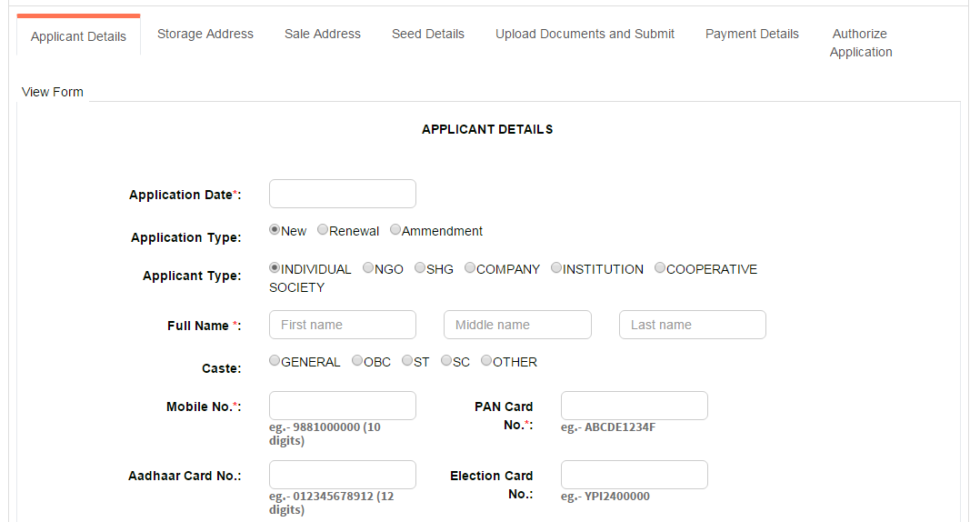The width and height of the screenshot is (980, 522).
Task: Click the Mobile No. input field
Action: (343, 406)
